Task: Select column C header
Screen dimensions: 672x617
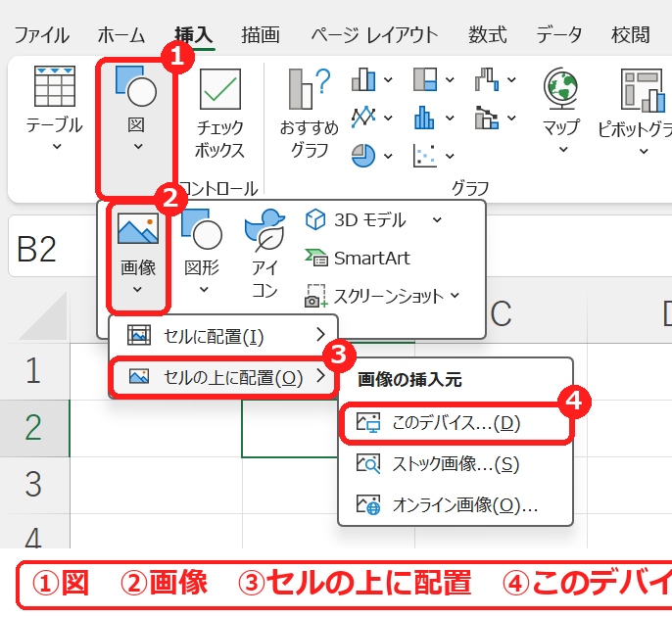Action: tap(502, 312)
